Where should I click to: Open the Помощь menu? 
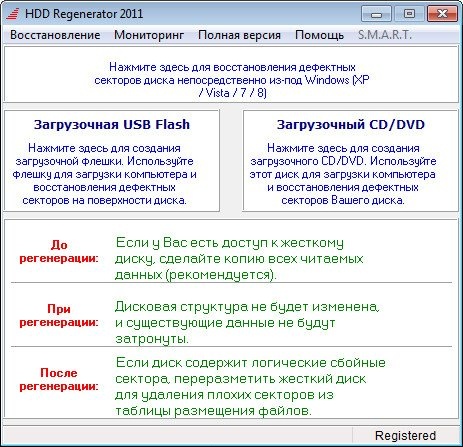[319, 35]
